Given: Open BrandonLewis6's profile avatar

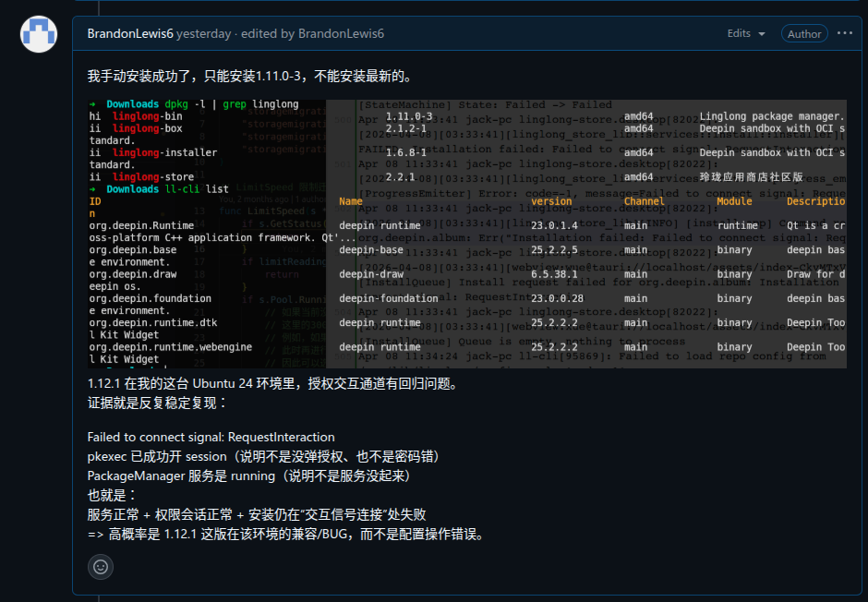Looking at the screenshot, I should click(x=39, y=34).
